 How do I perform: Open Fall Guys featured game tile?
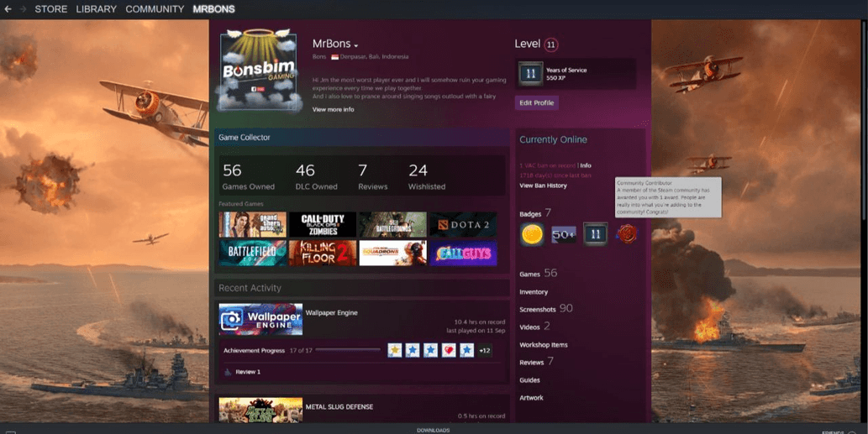(463, 254)
